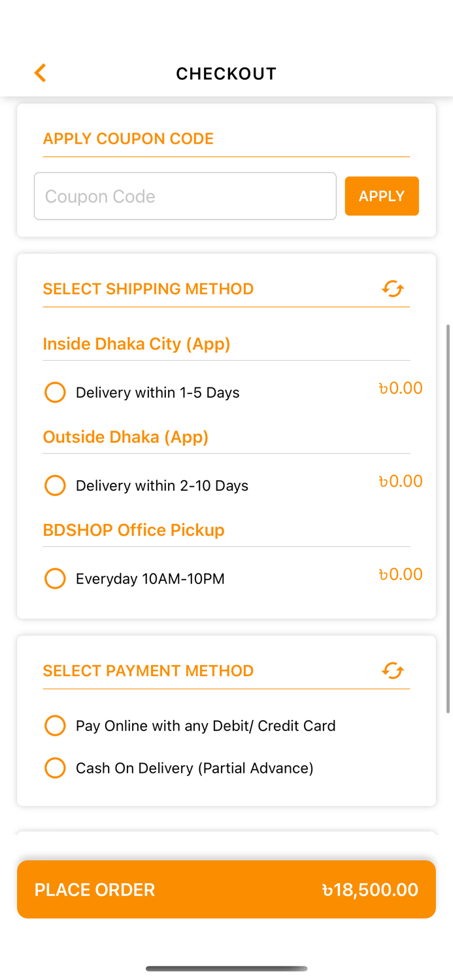
Task: Select delivery within 2-10 days outside Dhaka
Action: [55, 485]
